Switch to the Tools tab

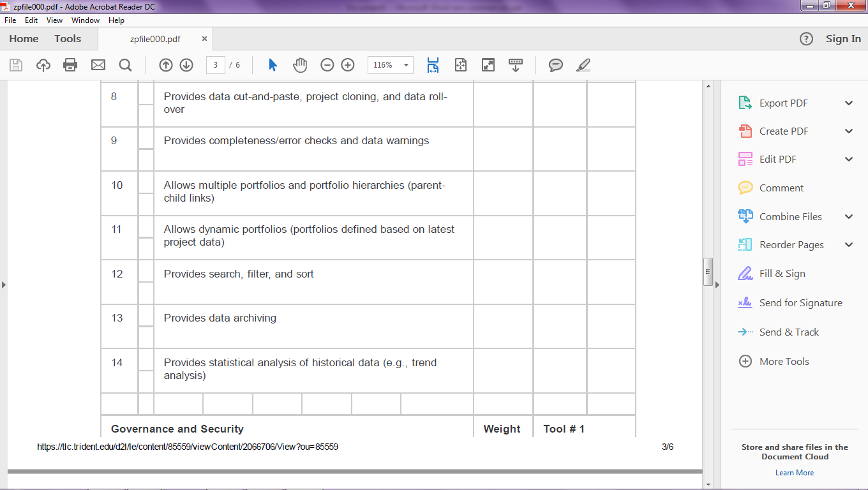pyautogui.click(x=67, y=38)
